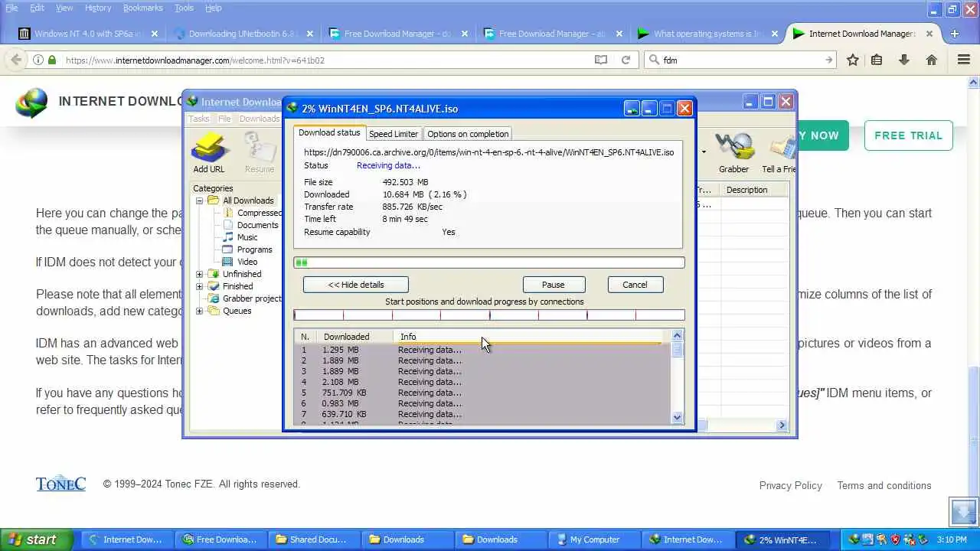Open the Privacy Policy link
The height and width of the screenshot is (551, 980).
click(x=790, y=485)
